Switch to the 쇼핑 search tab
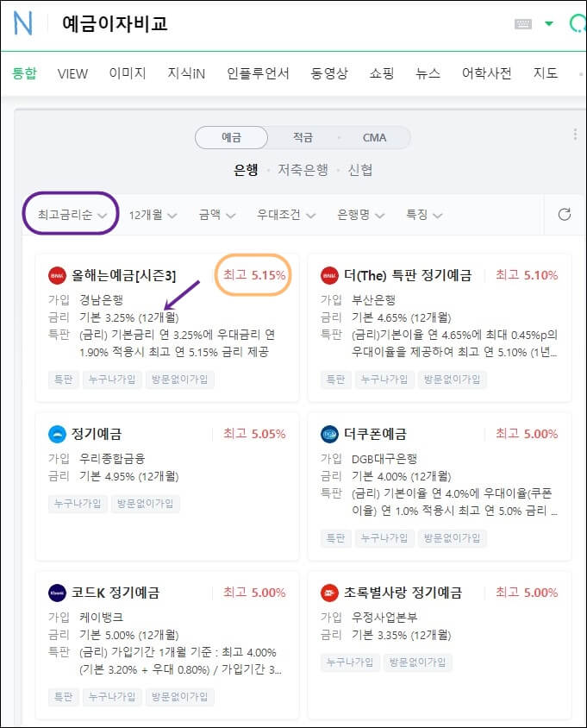This screenshot has height=728, width=587. pos(381,73)
